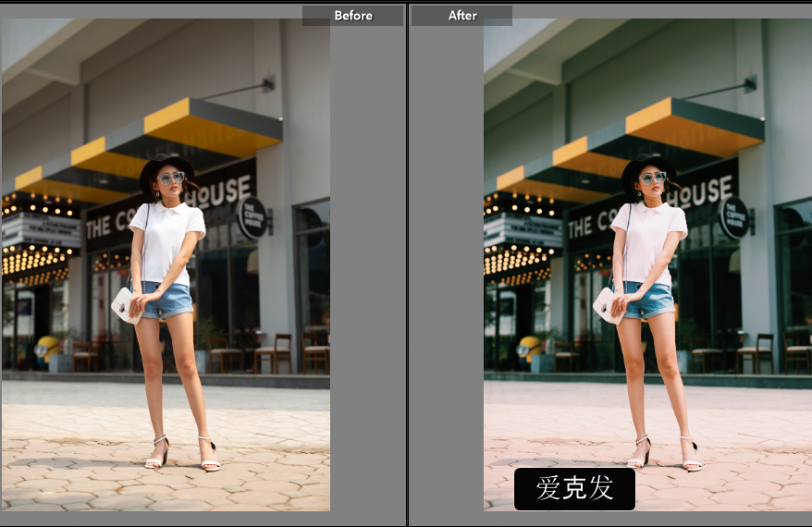Click the divider between Before and After panes
The height and width of the screenshot is (527, 812).
coord(407,263)
